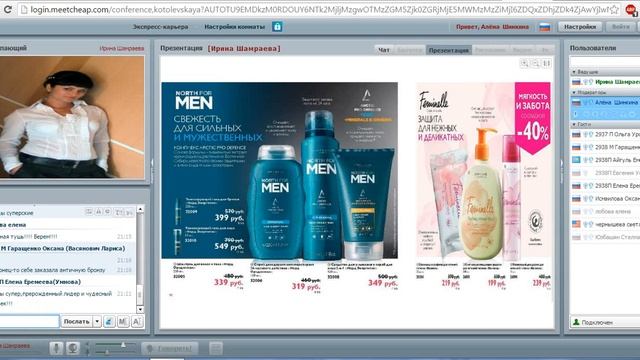The height and width of the screenshot is (360, 640).
Task: Adjust the upper volume slider handle
Action: (123, 345)
